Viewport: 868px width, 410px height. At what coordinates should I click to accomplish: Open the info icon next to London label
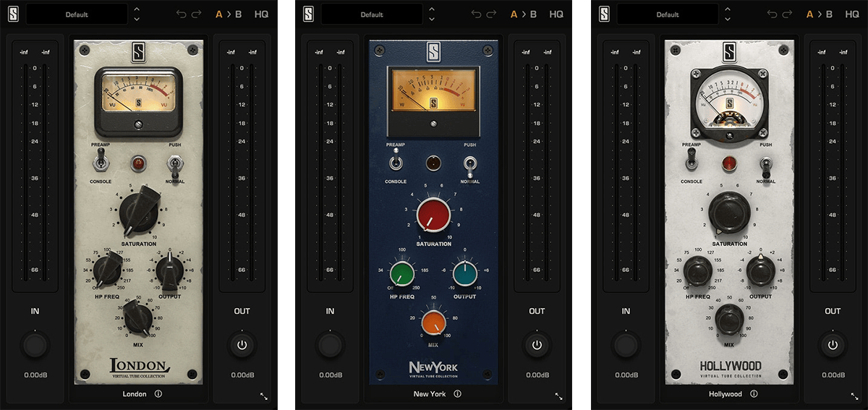tap(158, 394)
